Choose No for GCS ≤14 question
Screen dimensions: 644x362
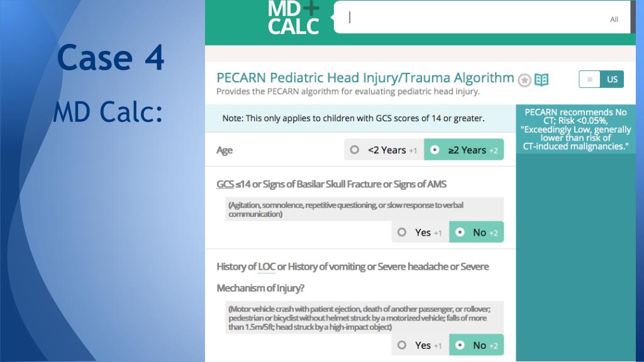477,233
